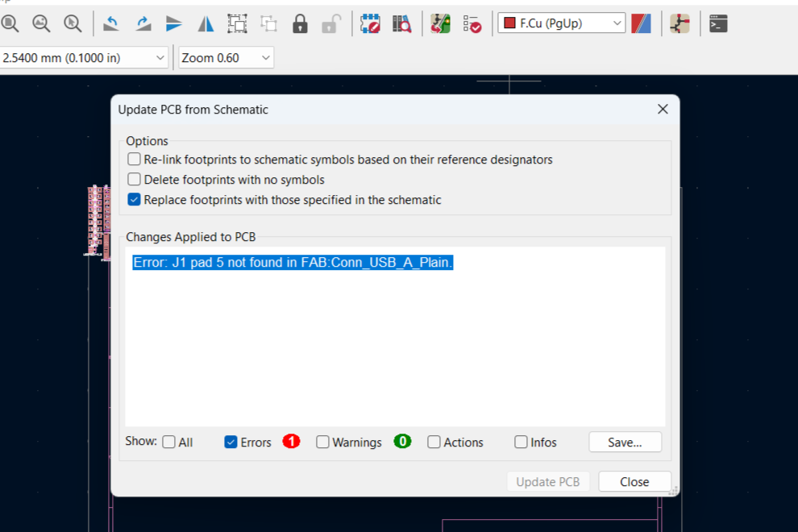The image size is (798, 532).
Task: Click the zoom to objects icon
Action: point(41,23)
